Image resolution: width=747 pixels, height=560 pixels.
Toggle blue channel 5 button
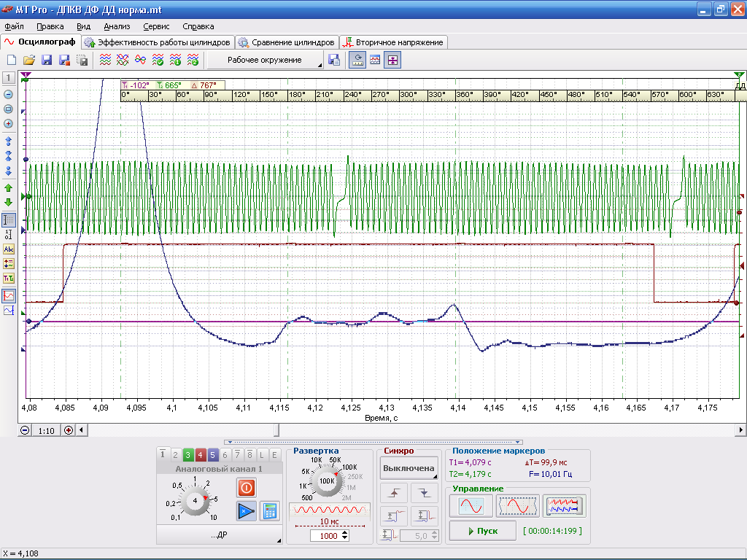click(x=212, y=455)
